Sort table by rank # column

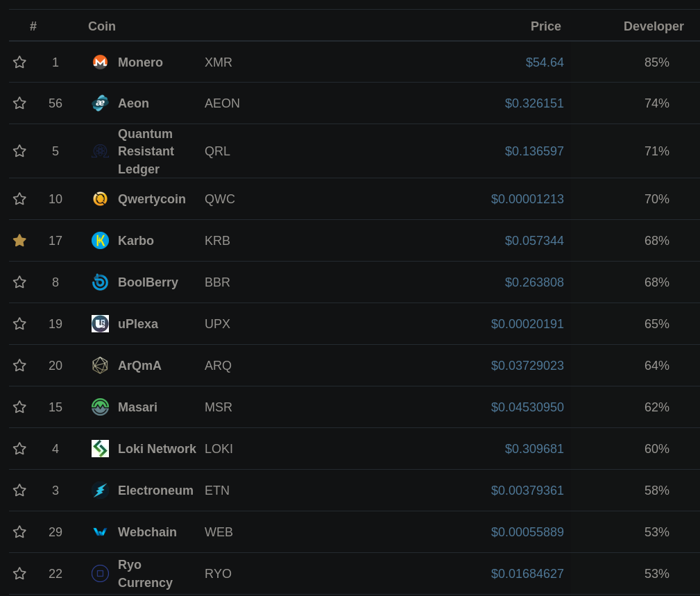pyautogui.click(x=33, y=26)
